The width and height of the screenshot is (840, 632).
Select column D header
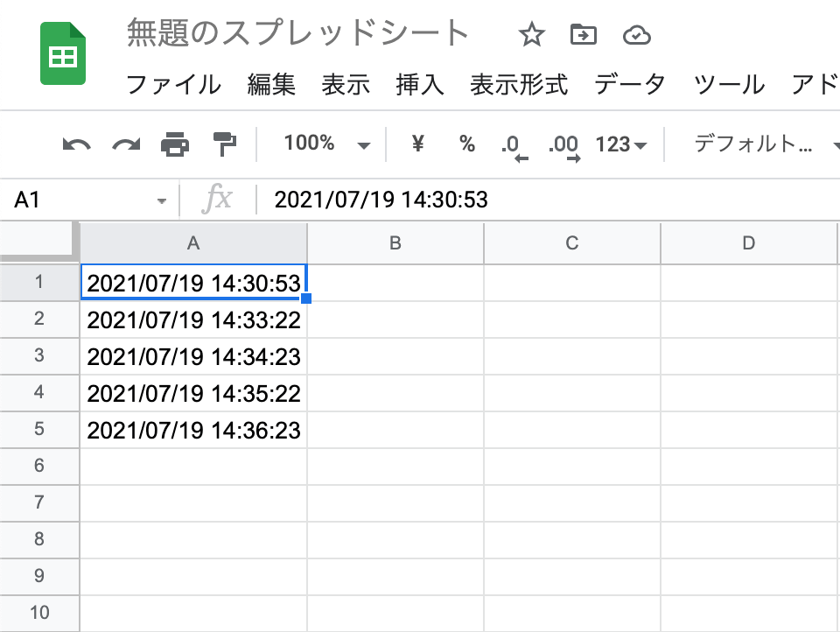tap(748, 242)
